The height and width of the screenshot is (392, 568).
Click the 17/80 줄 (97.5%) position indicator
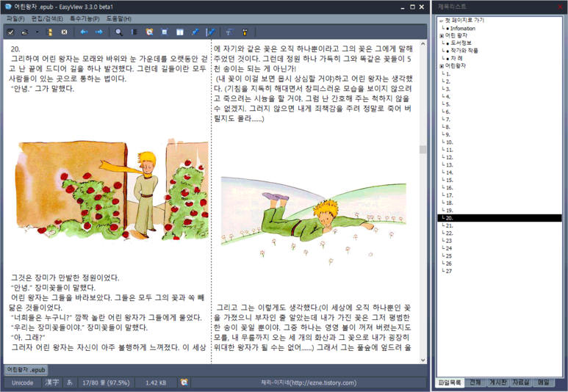tap(106, 382)
